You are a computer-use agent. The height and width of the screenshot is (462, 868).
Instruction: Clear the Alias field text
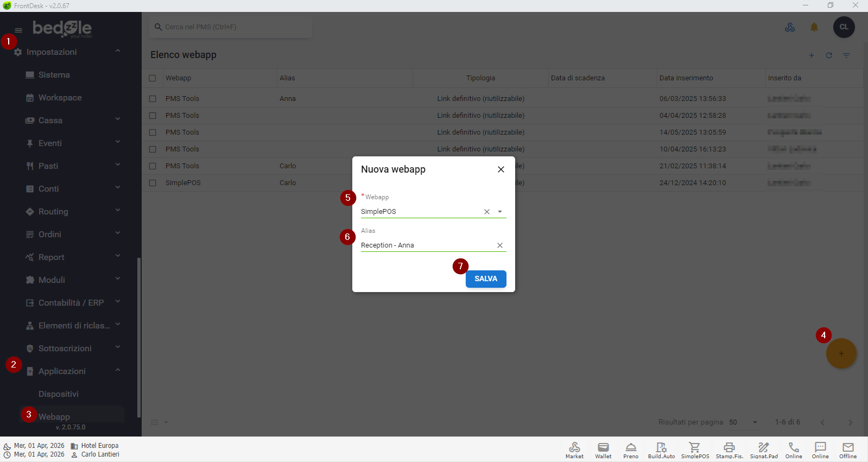(500, 245)
